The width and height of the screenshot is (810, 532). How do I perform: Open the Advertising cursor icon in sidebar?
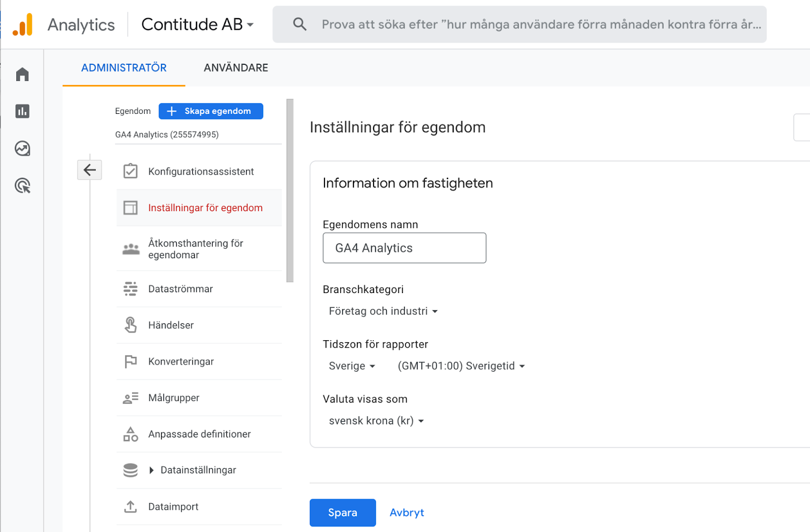pyautogui.click(x=22, y=186)
